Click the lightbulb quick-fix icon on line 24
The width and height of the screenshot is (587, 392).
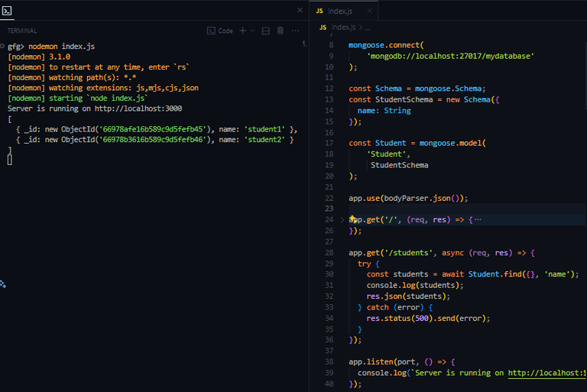point(353,219)
